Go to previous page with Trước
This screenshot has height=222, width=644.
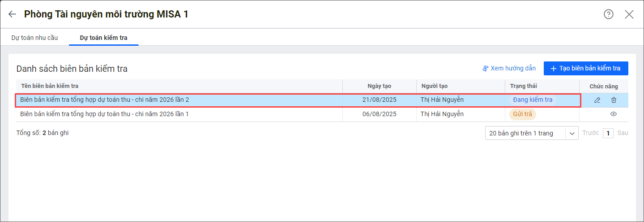click(x=590, y=133)
